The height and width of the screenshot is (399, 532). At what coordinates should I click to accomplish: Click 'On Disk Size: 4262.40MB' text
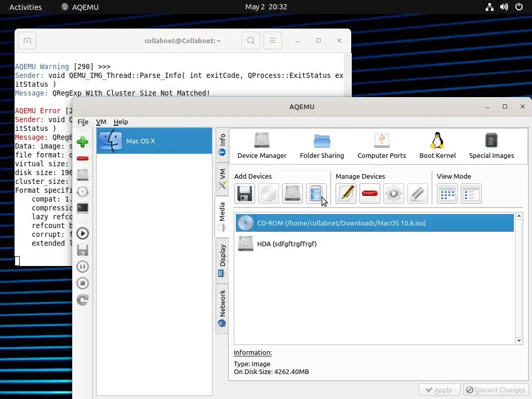271,372
